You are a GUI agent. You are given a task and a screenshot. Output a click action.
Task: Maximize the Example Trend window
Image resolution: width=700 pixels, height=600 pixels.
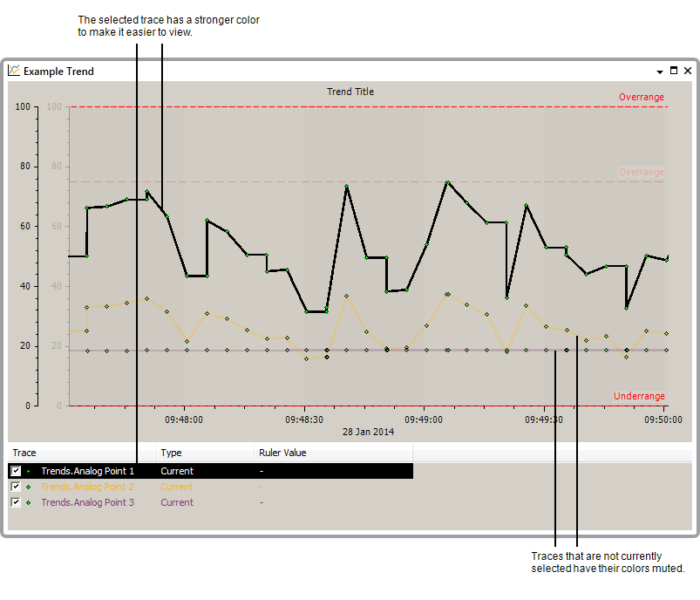point(674,71)
